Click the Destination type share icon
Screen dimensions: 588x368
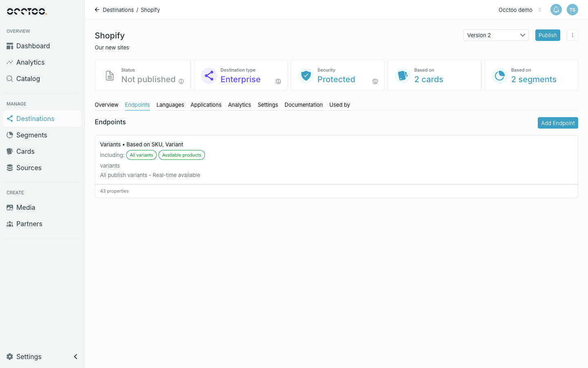(209, 76)
